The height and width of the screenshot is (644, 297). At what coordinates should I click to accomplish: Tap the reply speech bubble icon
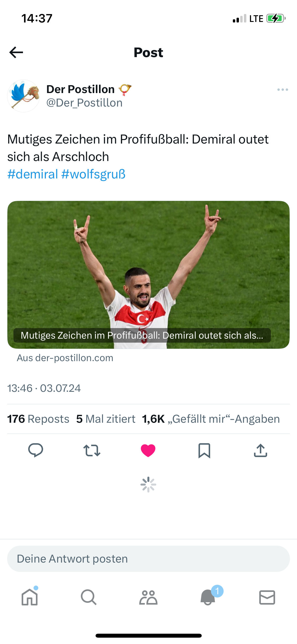36,450
